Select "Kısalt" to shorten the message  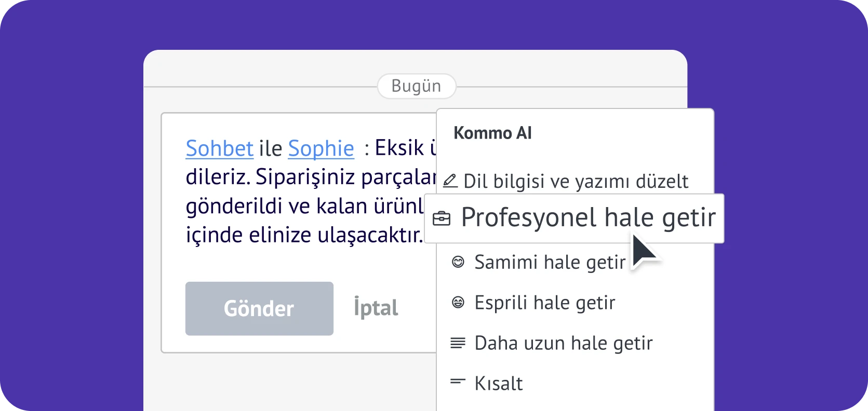click(x=498, y=383)
